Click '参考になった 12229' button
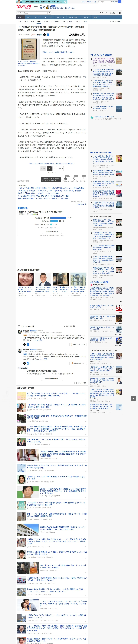Image resolution: width=138 pixels, height=644 pixels. [x=78, y=345]
